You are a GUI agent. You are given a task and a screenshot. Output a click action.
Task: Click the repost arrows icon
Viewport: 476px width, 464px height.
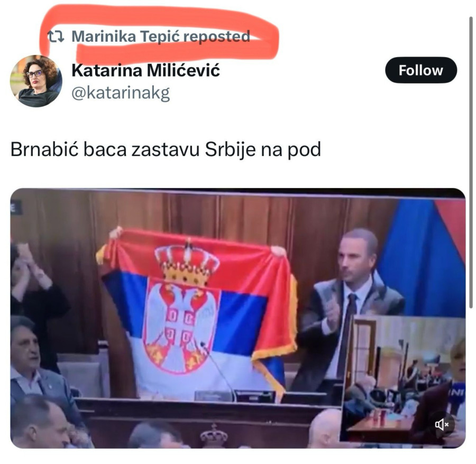[56, 36]
